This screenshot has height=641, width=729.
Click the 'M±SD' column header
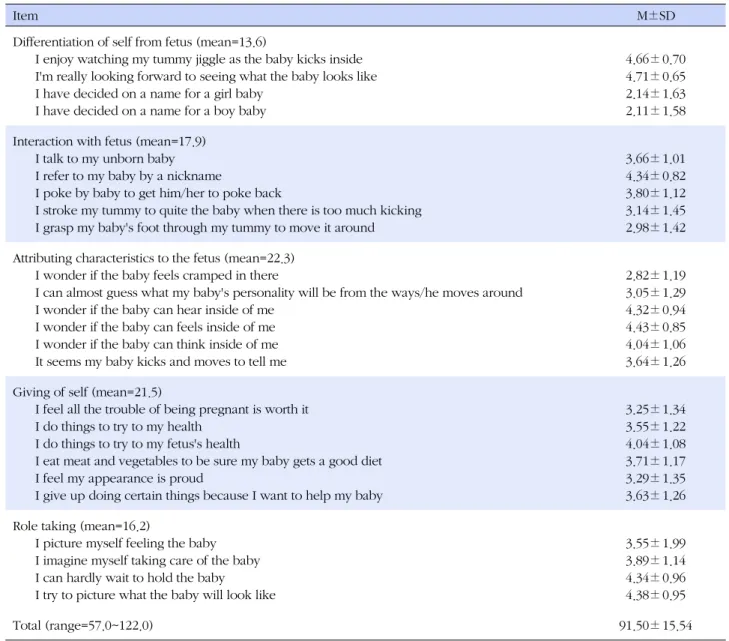pyautogui.click(x=656, y=16)
